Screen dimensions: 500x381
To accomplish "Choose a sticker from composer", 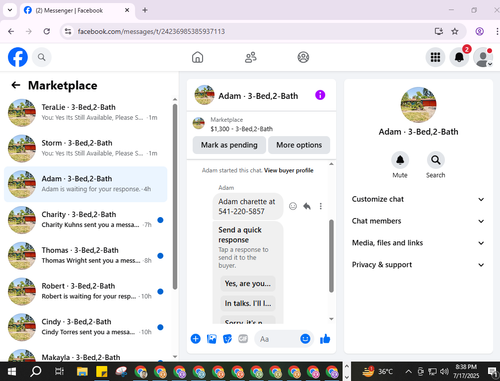I will click(x=227, y=339).
